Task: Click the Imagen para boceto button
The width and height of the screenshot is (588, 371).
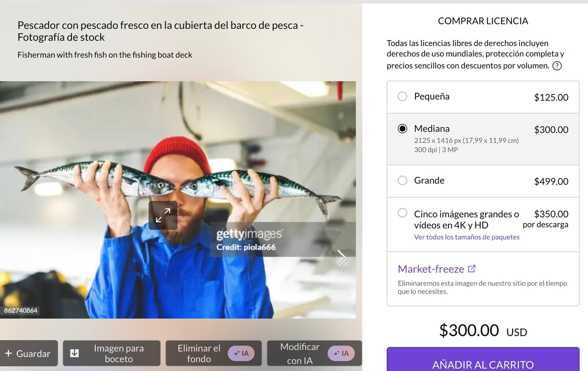Action: [x=112, y=353]
